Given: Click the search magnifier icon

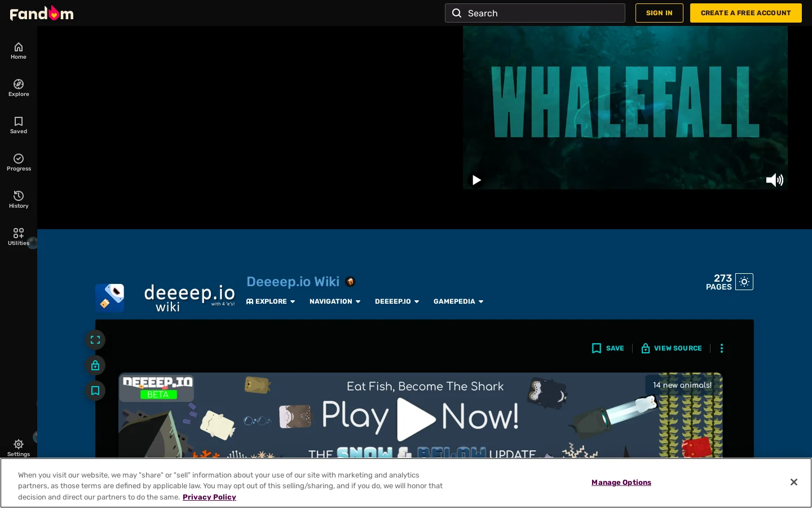Looking at the screenshot, I should tap(457, 13).
